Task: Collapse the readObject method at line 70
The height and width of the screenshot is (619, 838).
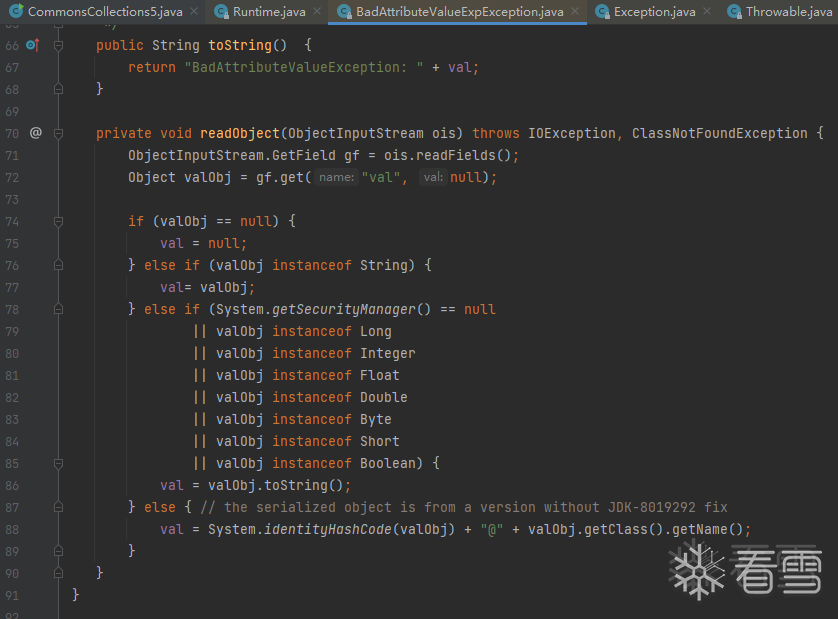Action: point(59,134)
